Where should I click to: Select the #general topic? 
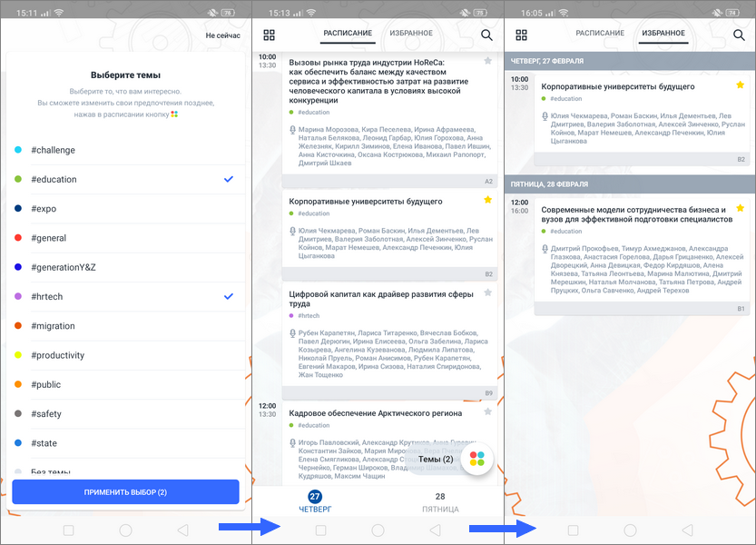125,238
